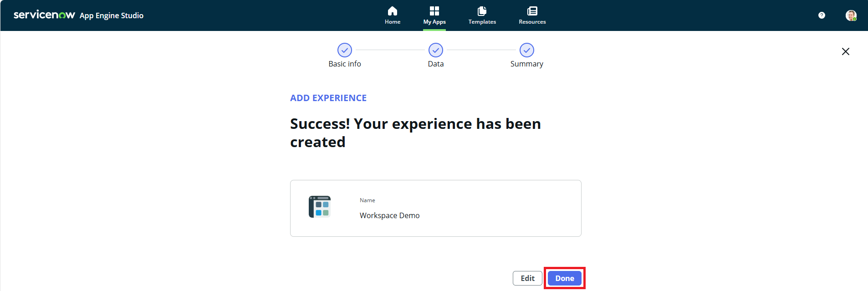868x291 pixels.
Task: Click the workspace experience icon in card
Action: (x=320, y=207)
